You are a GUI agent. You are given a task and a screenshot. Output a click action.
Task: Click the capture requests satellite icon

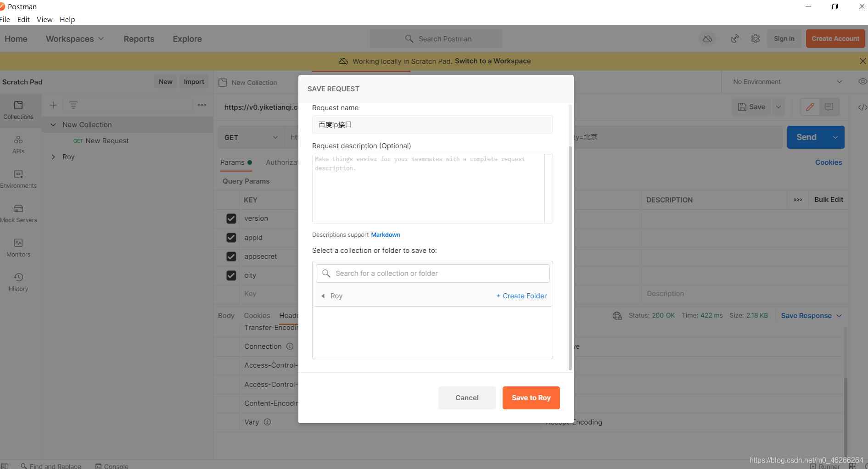(735, 39)
